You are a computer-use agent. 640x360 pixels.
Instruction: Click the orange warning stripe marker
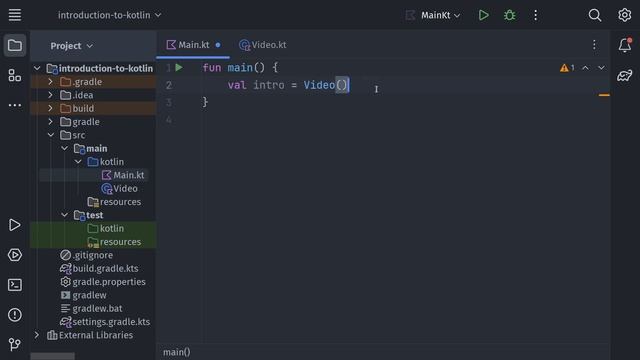click(x=604, y=95)
